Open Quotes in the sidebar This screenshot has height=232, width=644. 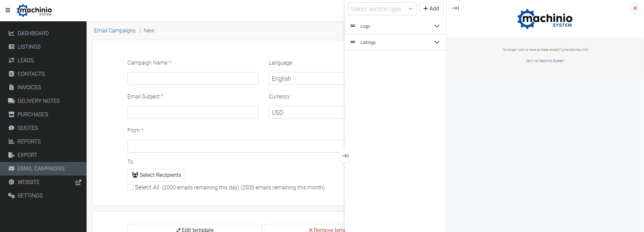point(43,128)
